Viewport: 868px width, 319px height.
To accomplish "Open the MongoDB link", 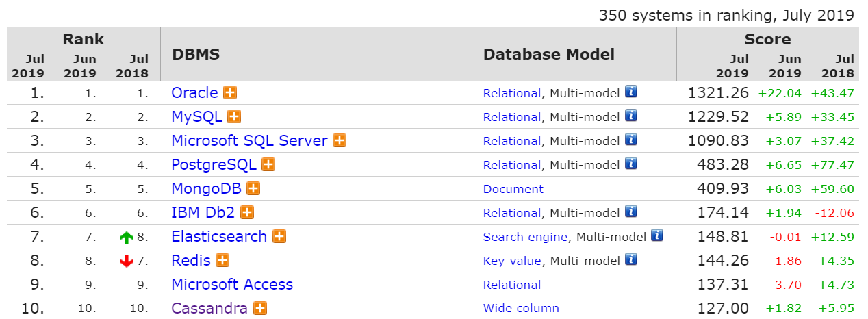I will pos(207,188).
